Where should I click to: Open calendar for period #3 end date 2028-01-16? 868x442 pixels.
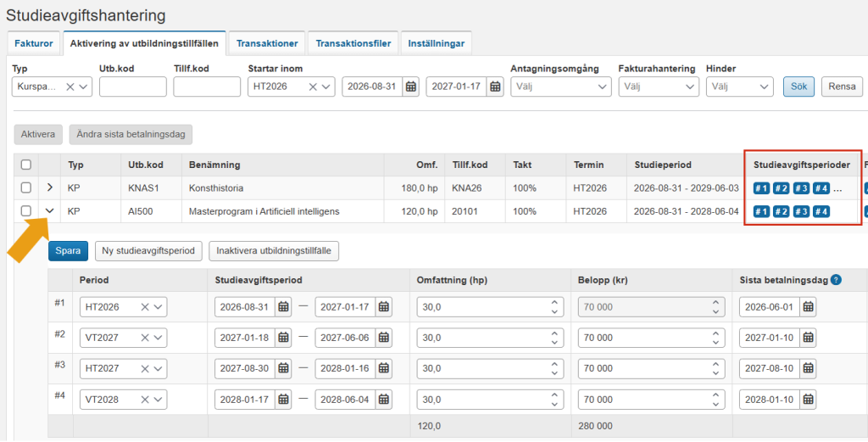click(384, 368)
